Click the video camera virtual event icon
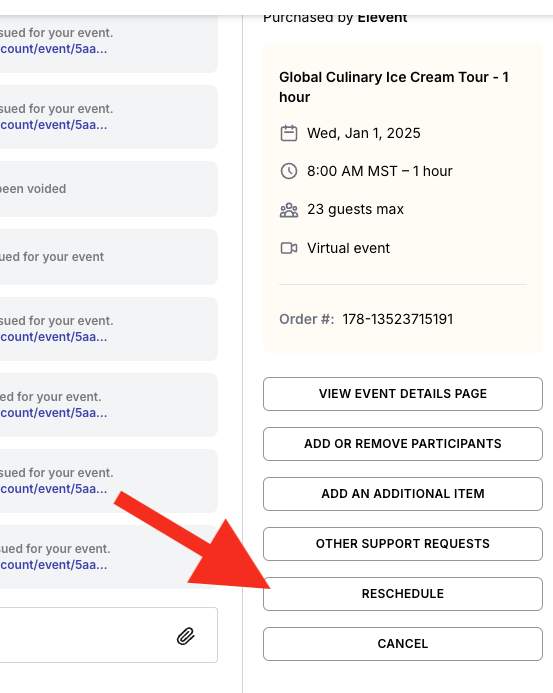 click(289, 248)
